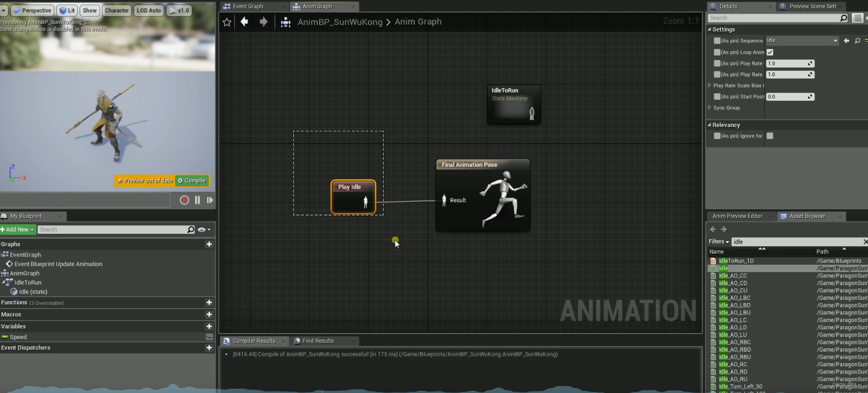Expose Loop Animation as pin checkbox
The width and height of the screenshot is (868, 393).
[717, 52]
